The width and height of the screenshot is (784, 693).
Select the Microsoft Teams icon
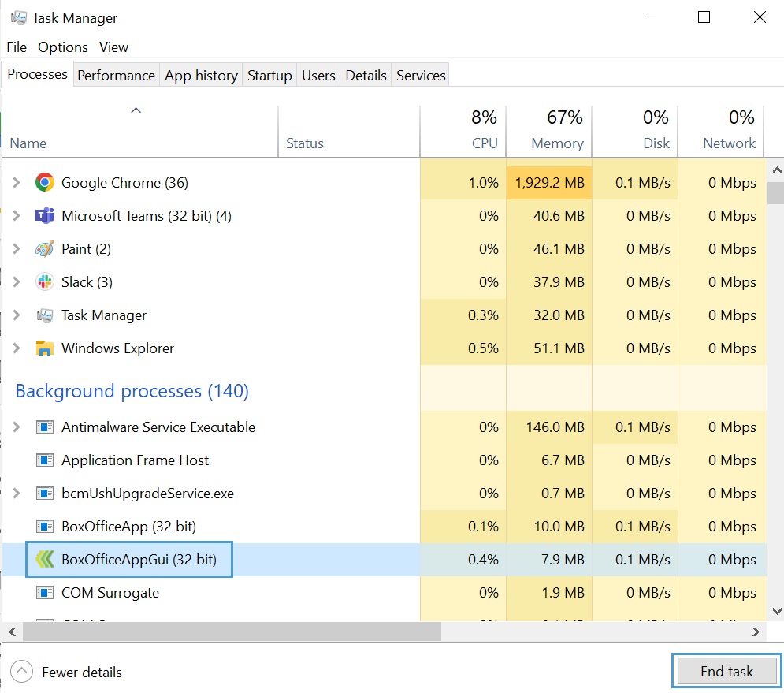[x=45, y=216]
